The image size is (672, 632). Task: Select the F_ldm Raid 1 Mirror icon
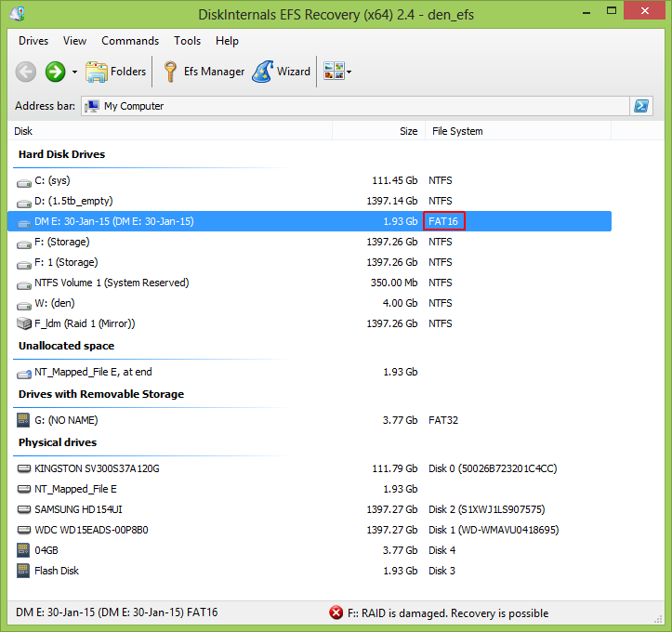[24, 323]
